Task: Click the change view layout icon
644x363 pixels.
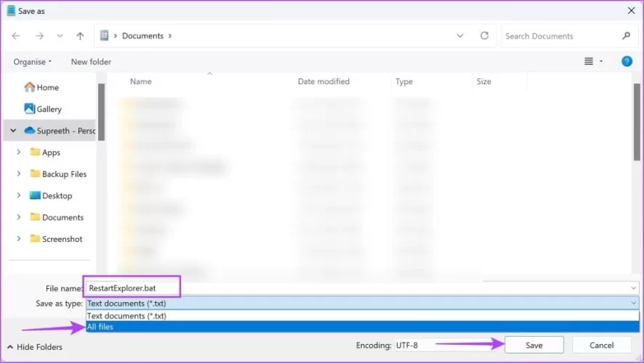Action: click(589, 62)
